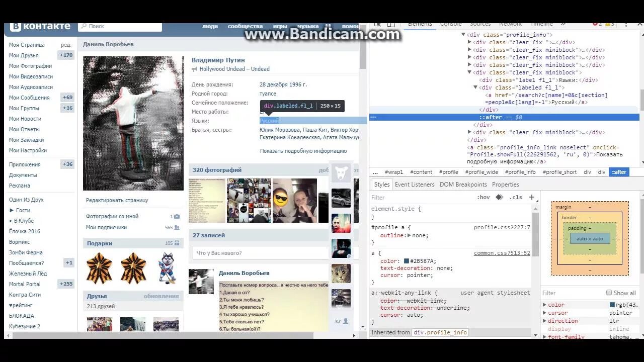Image resolution: width=644 pixels, height=362 pixels.
Task: Open Мои Сообщения in left menu
Action: pos(29,98)
